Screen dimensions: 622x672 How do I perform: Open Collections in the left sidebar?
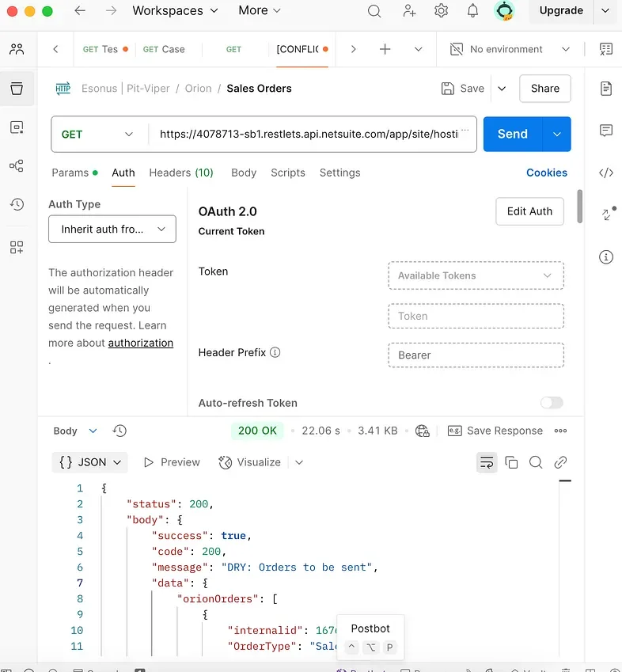pyautogui.click(x=17, y=89)
